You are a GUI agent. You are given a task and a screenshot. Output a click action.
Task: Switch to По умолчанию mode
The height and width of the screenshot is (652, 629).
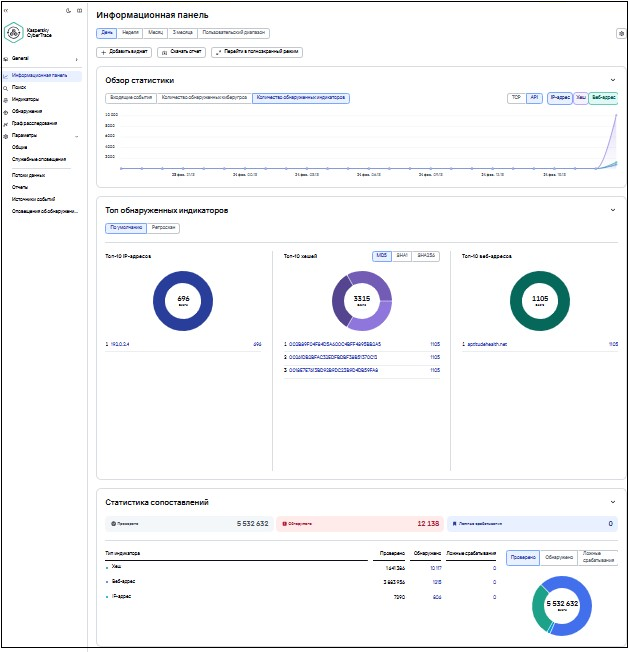click(126, 228)
